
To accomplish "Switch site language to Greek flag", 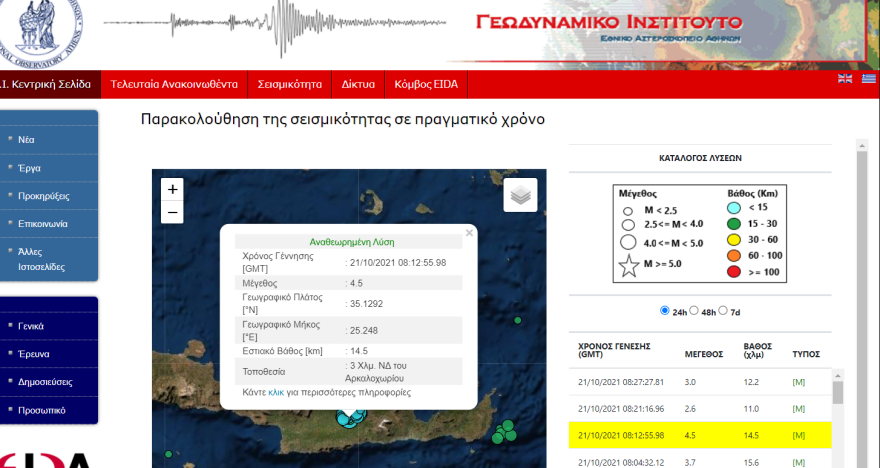I will 869,79.
